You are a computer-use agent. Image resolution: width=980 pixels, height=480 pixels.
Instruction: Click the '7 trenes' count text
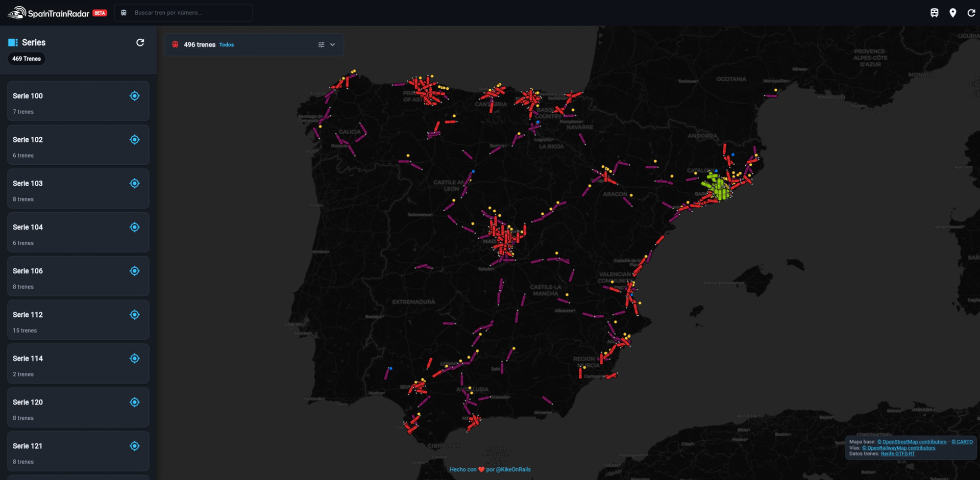[x=23, y=112]
